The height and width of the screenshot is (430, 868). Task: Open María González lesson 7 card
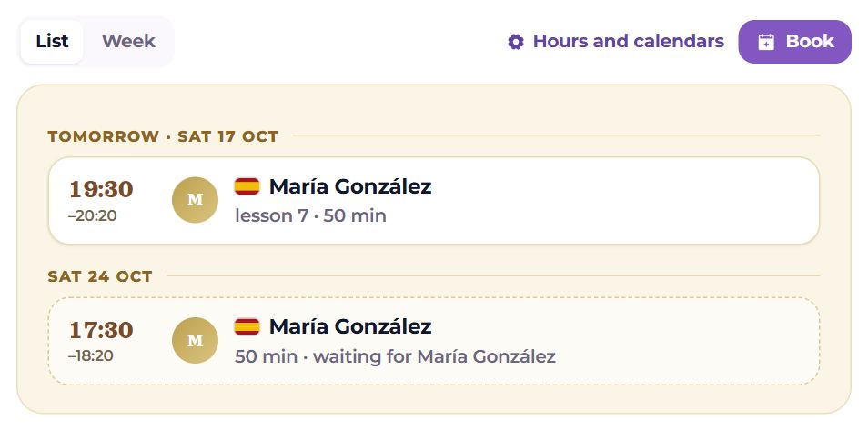433,200
